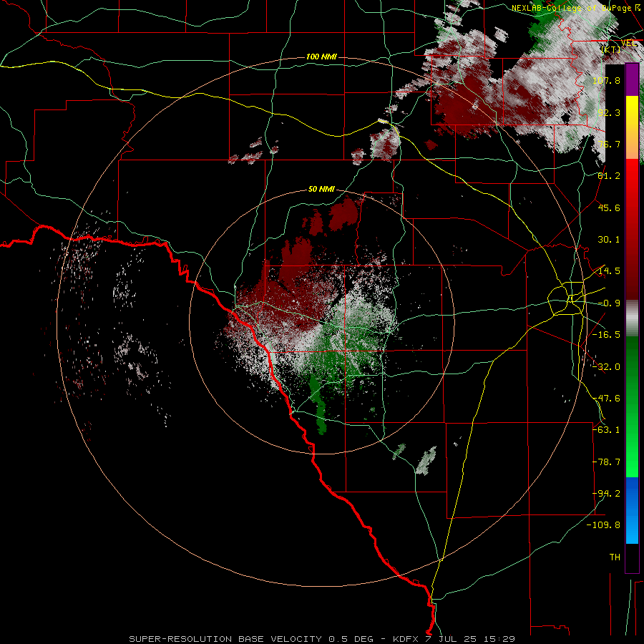Select the -78.7 velocity scale value
The height and width of the screenshot is (644, 644).
(x=606, y=462)
